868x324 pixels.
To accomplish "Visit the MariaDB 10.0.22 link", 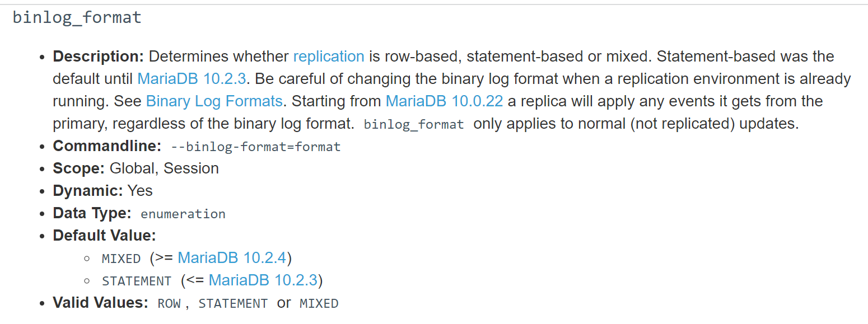I will coord(444,101).
